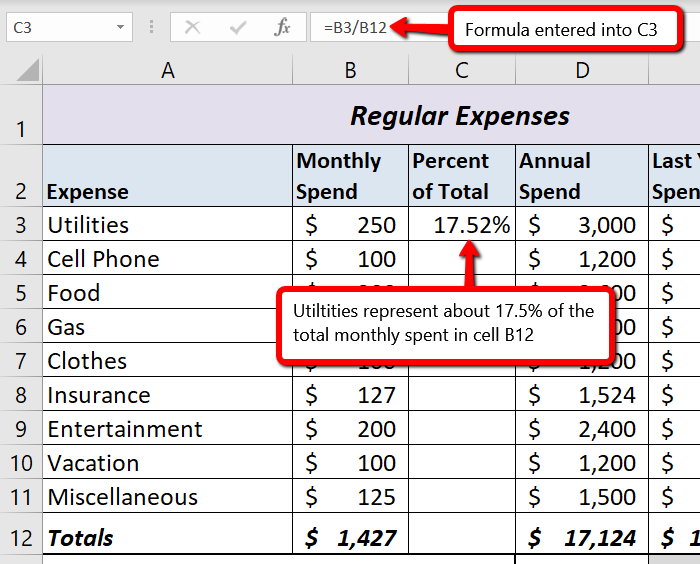Select the Gas cell
The image size is (700, 564).
(x=161, y=326)
